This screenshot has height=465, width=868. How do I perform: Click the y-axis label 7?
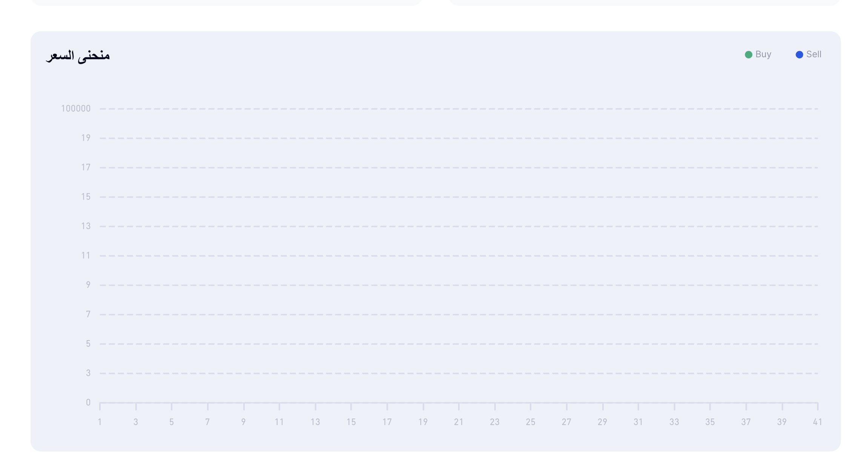click(88, 314)
